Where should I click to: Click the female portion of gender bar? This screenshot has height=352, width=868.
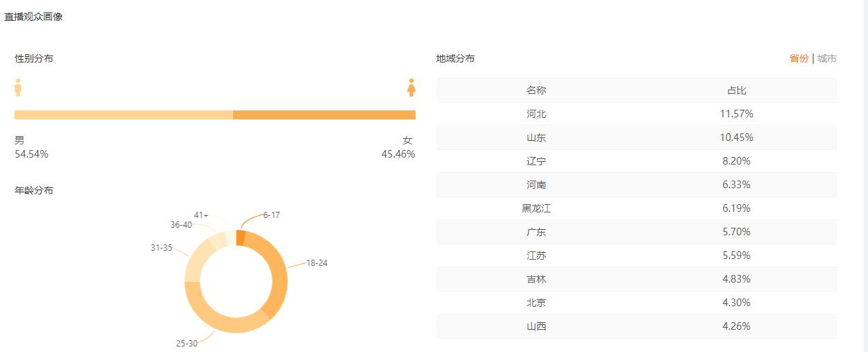click(x=324, y=115)
